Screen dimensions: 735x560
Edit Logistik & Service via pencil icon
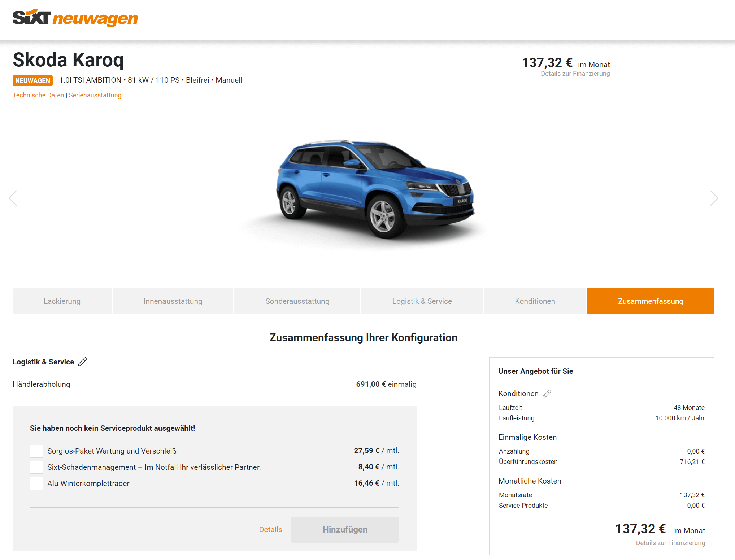click(83, 362)
